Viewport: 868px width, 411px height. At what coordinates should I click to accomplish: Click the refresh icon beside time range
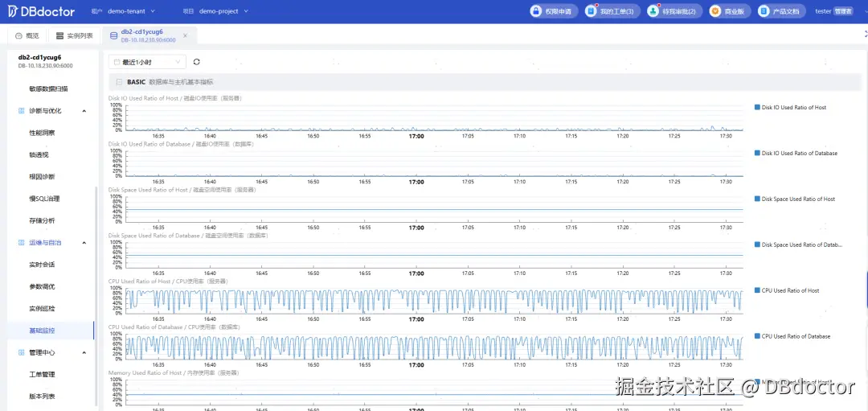click(197, 62)
